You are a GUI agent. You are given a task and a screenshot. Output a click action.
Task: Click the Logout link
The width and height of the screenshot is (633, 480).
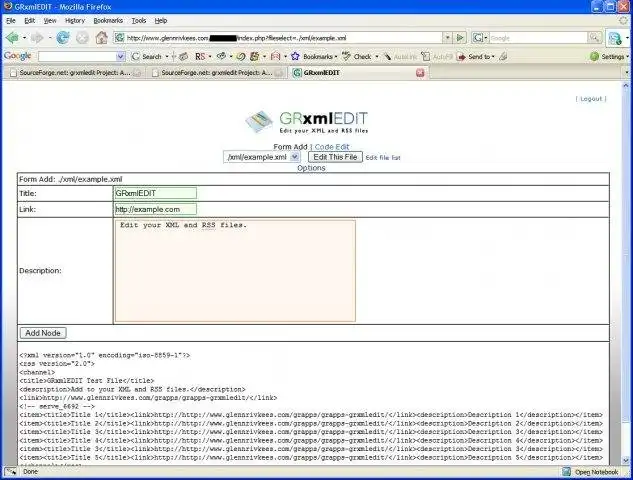591,99
